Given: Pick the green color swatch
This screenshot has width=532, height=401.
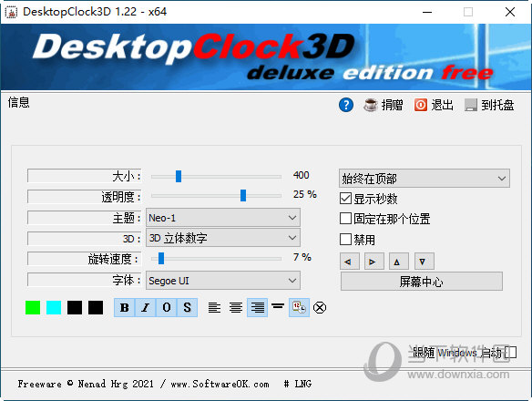Looking at the screenshot, I should [33, 308].
